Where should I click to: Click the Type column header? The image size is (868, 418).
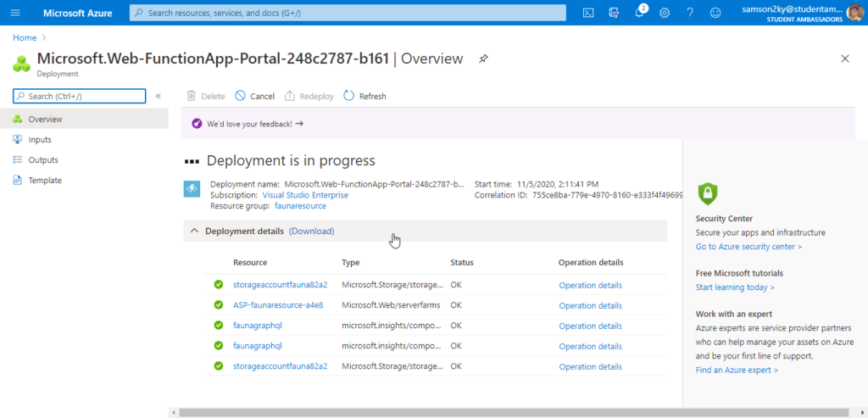350,263
